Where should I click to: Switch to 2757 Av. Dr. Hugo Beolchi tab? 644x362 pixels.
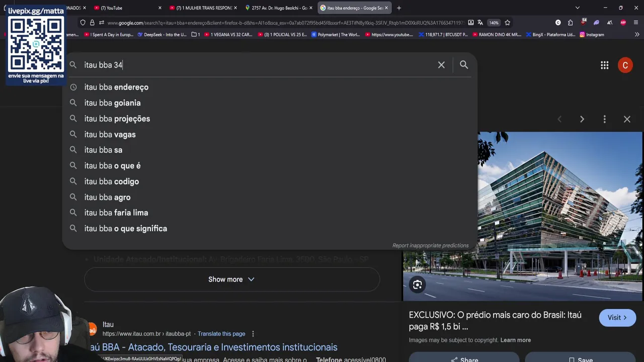(279, 8)
